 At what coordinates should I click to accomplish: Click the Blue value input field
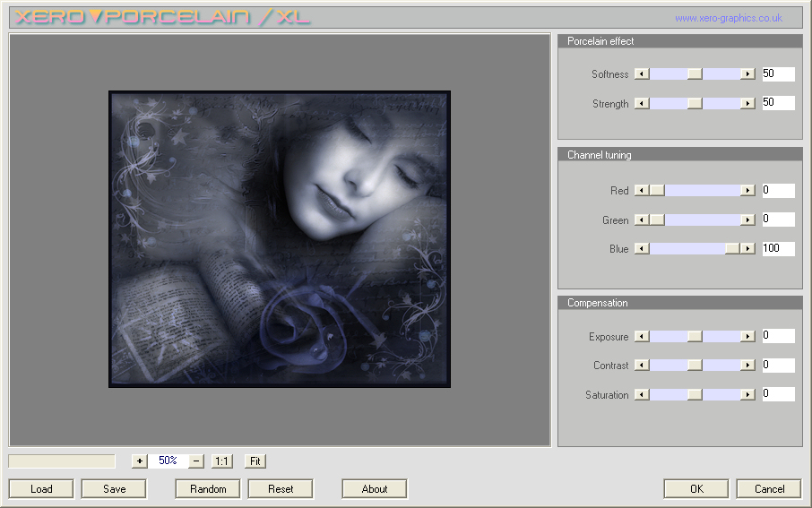click(778, 249)
